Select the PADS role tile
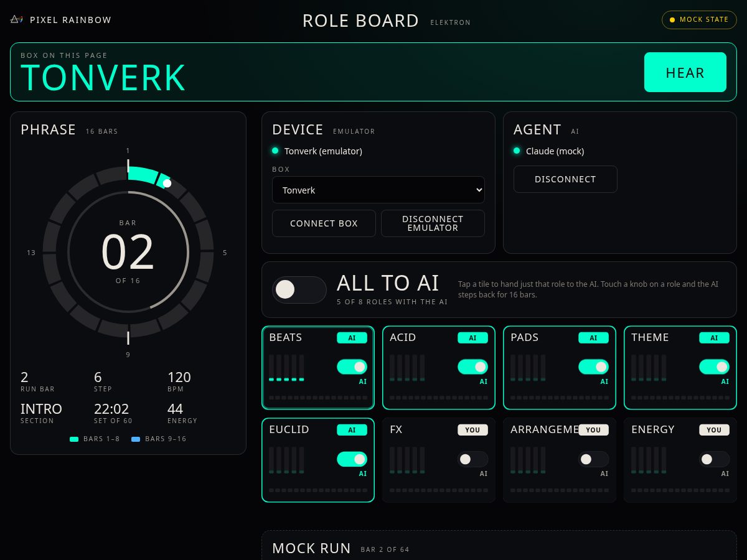747x560 pixels. [560, 368]
